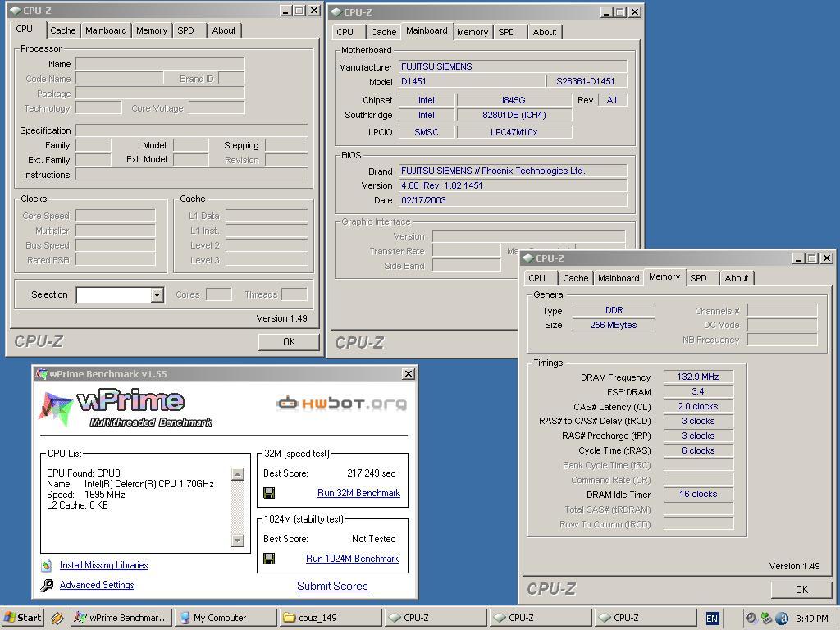Open About tab in Memory CPU-Z window
The image size is (840, 630).
(737, 278)
